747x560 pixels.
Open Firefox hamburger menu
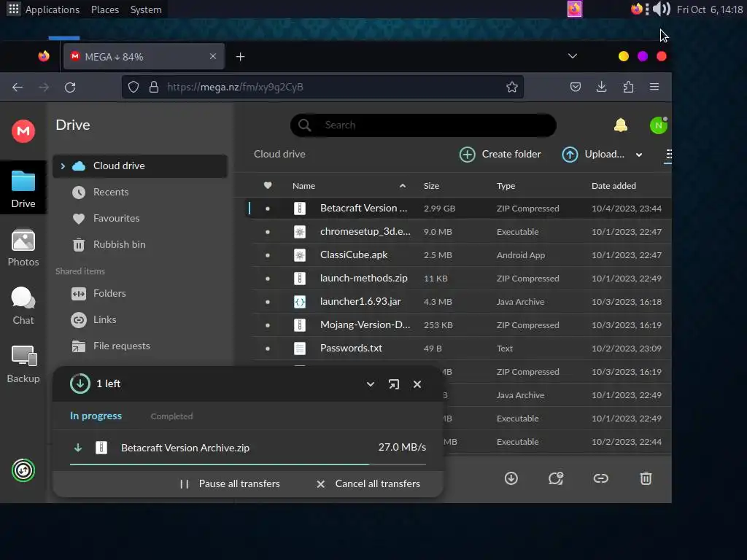[x=654, y=87]
